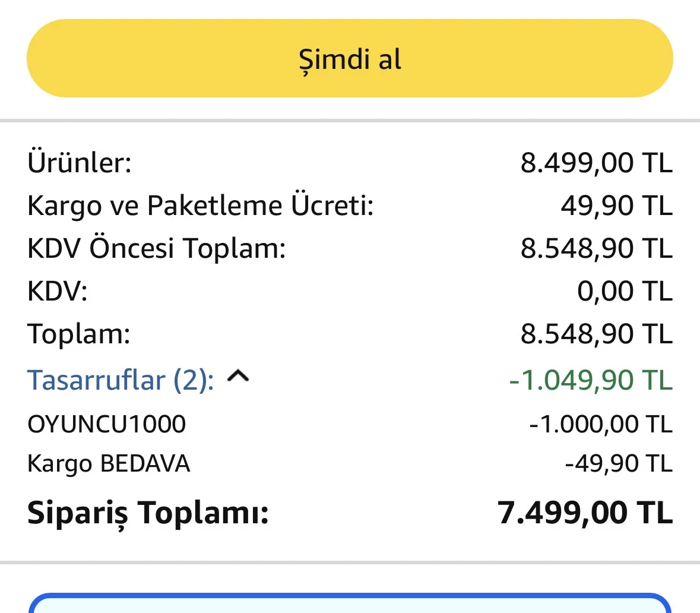Tap Kargo ve Paketleme Ücreti label
The height and width of the screenshot is (613, 700).
tap(201, 206)
